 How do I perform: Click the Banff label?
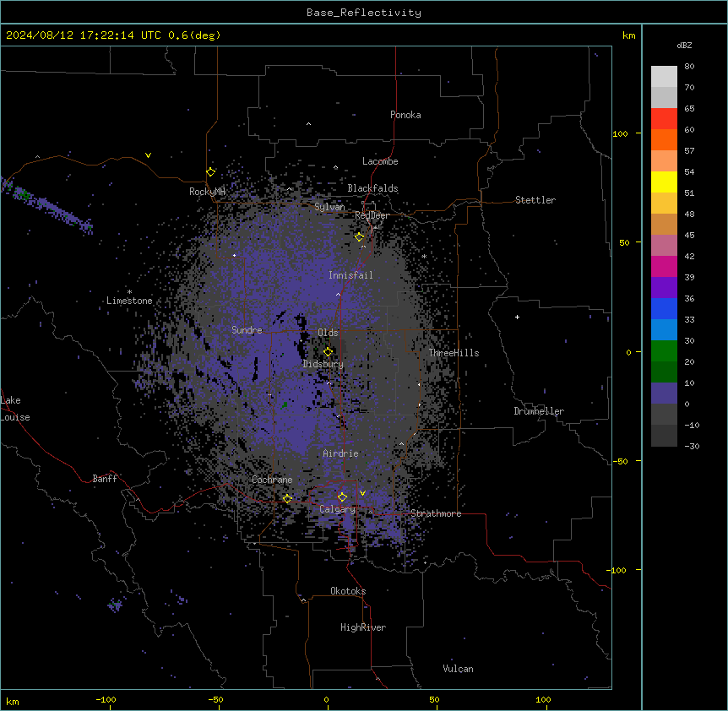[105, 479]
